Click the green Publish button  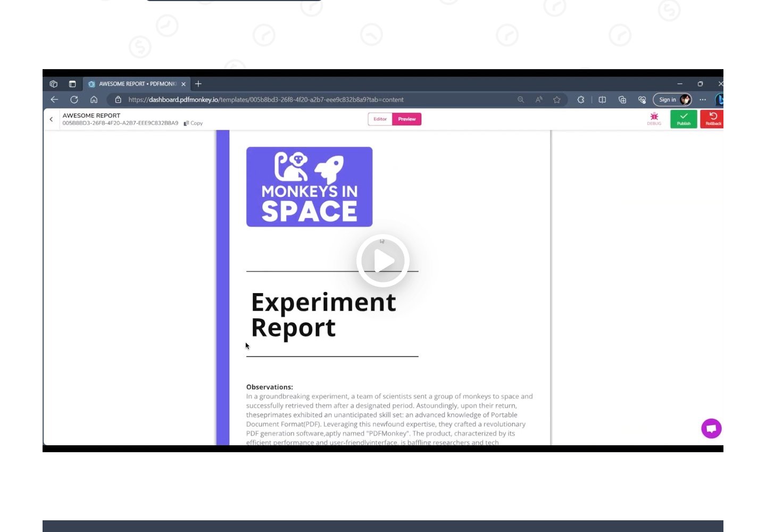[684, 119]
